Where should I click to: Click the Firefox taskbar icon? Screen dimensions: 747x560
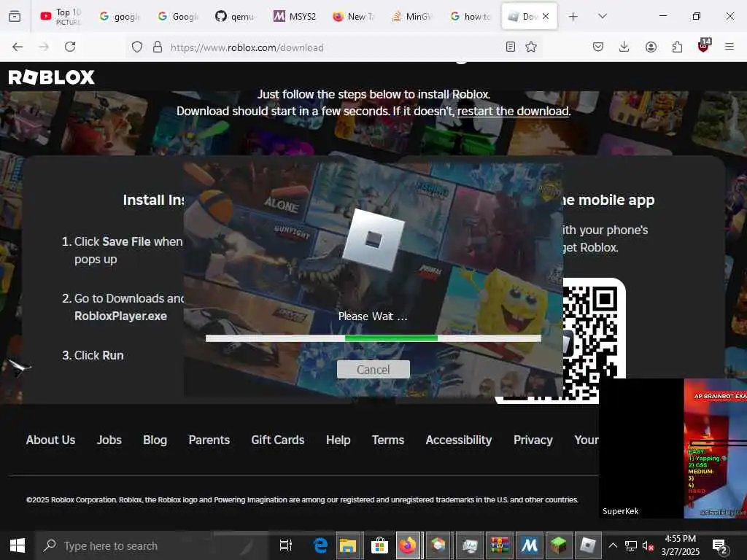[408, 545]
